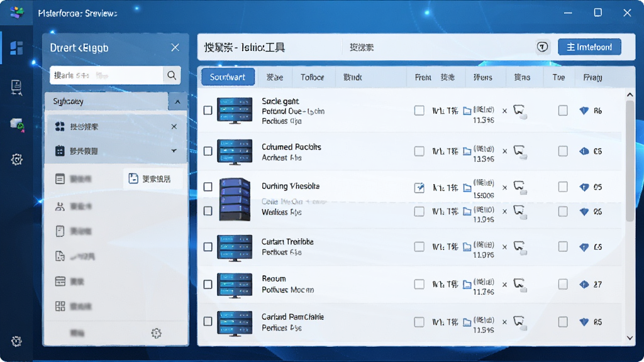Switch to the Souriwart tab

coord(228,77)
